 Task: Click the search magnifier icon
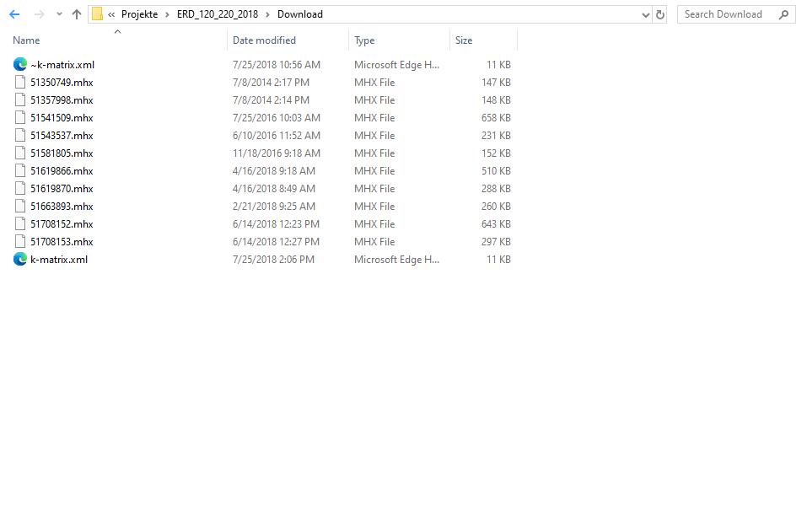(x=784, y=14)
